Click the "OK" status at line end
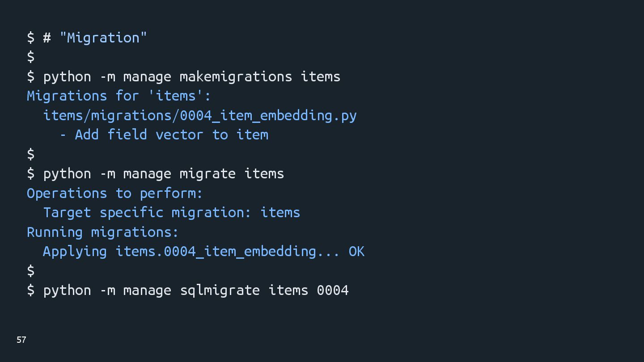This screenshot has height=362, width=644. pos(356,252)
